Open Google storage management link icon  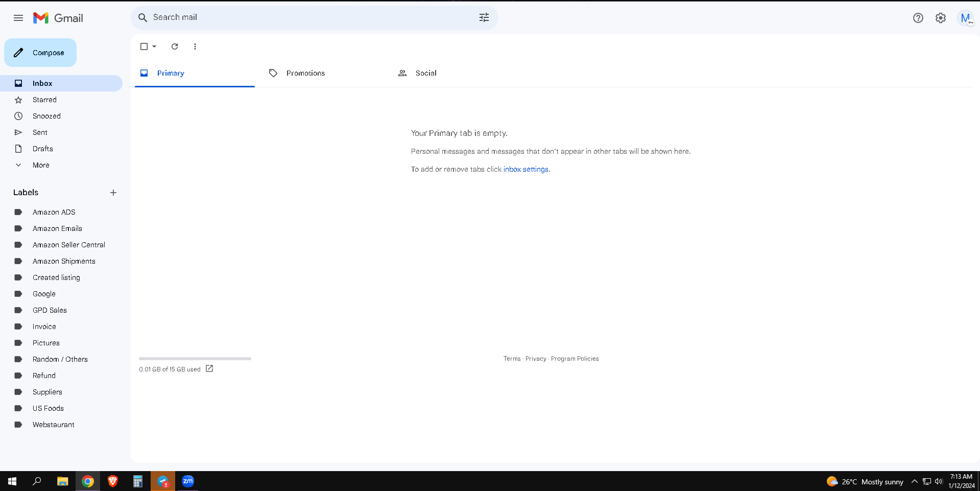point(209,368)
